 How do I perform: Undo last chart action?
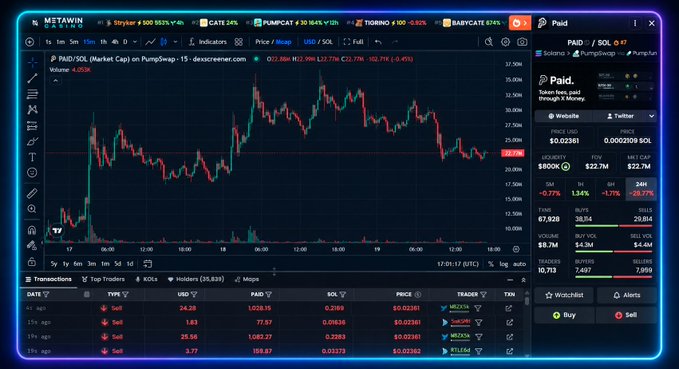click(378, 42)
